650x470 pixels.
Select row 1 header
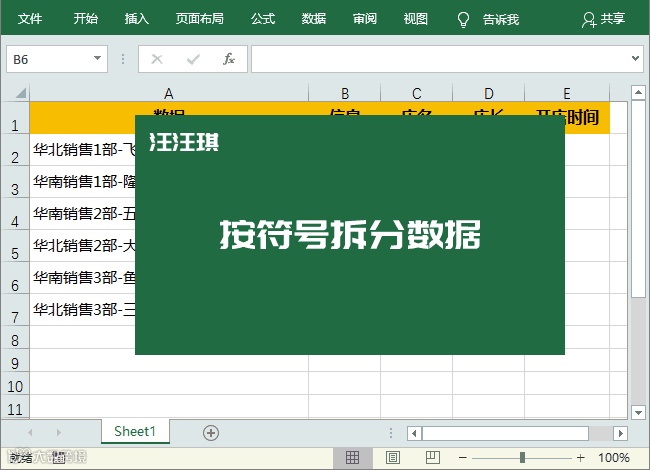tap(15, 118)
